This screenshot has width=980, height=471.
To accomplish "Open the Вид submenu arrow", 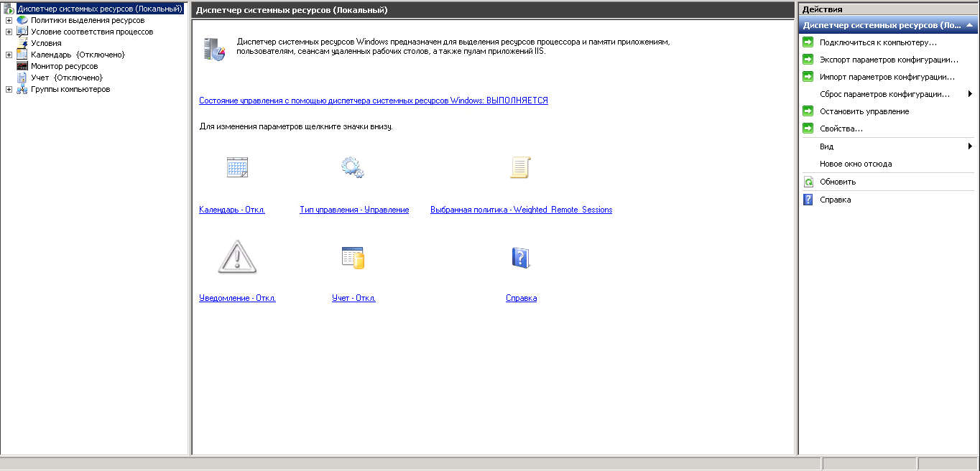I will (970, 146).
